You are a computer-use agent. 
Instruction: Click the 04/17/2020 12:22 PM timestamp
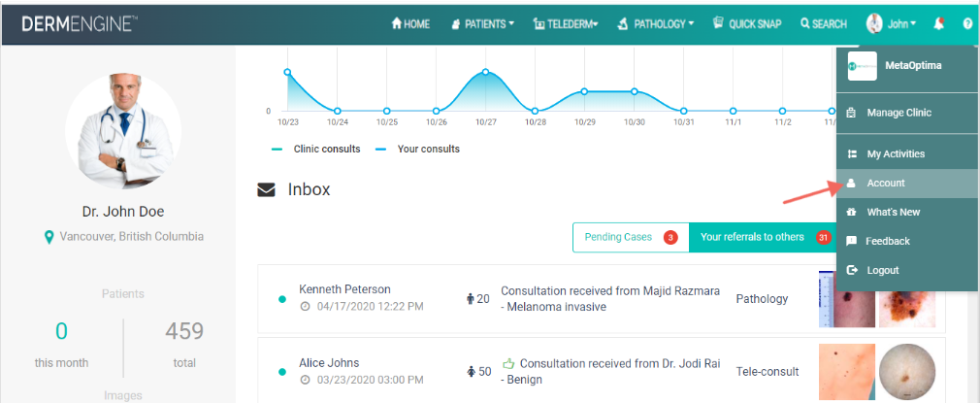pos(370,307)
